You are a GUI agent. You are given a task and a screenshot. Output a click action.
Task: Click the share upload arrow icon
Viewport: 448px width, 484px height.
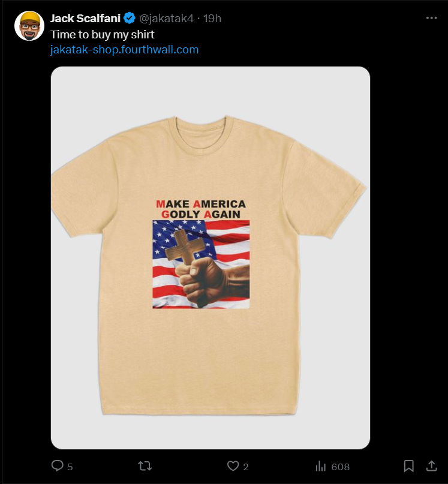tap(432, 466)
